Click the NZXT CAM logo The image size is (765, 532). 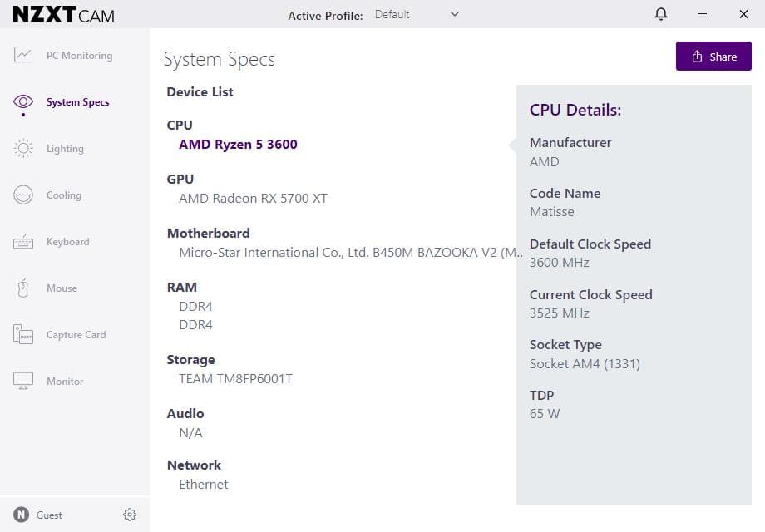(63, 15)
